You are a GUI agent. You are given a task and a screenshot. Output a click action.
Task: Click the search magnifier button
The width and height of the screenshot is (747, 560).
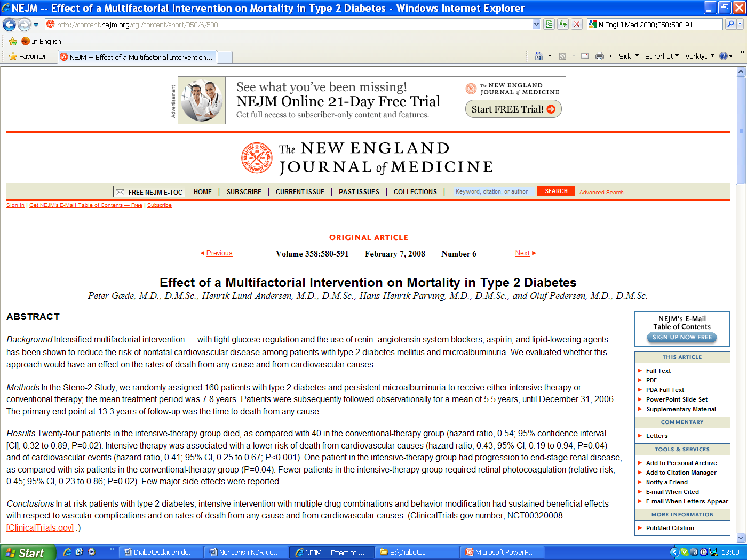tap(731, 24)
